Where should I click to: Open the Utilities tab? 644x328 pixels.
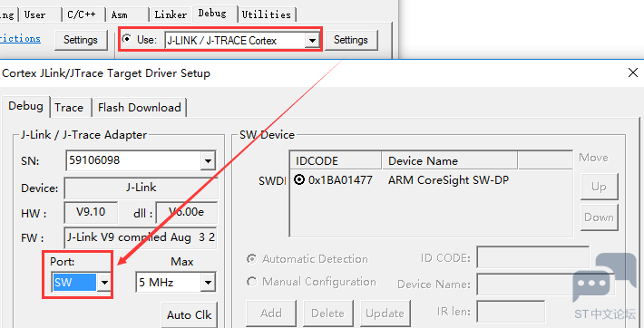(x=267, y=15)
